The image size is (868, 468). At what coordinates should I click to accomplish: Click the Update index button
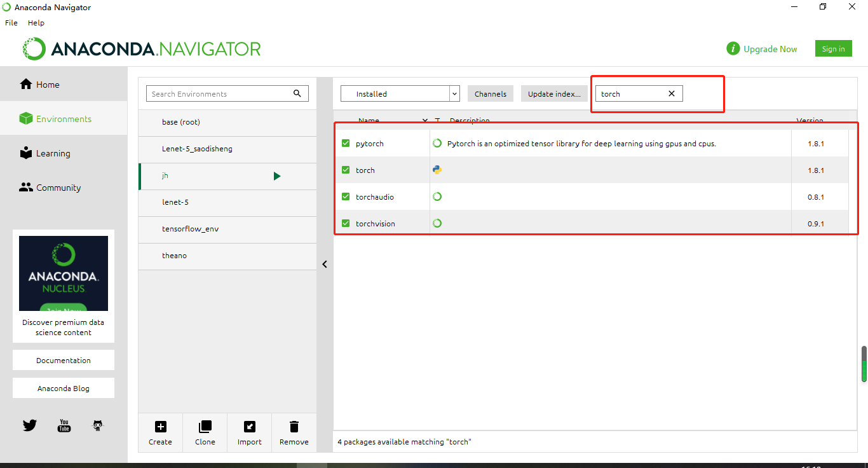[x=554, y=93]
